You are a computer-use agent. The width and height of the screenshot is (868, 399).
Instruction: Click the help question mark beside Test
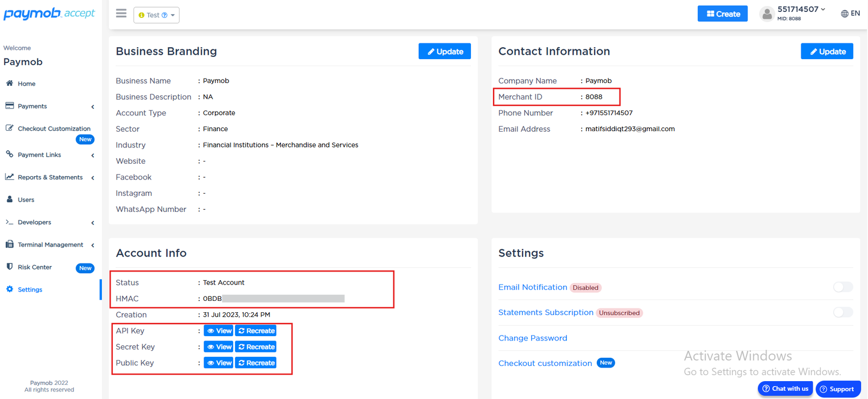164,15
